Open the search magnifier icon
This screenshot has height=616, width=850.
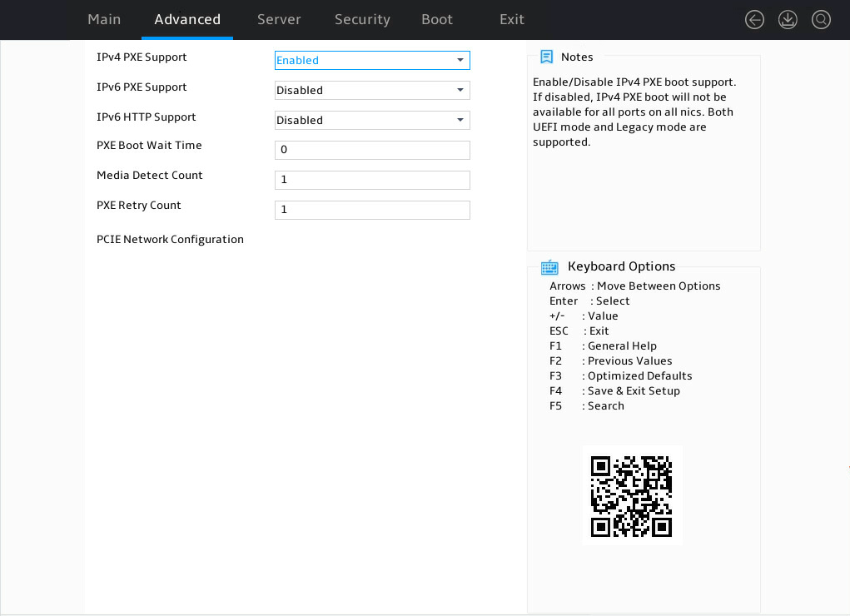pos(821,20)
